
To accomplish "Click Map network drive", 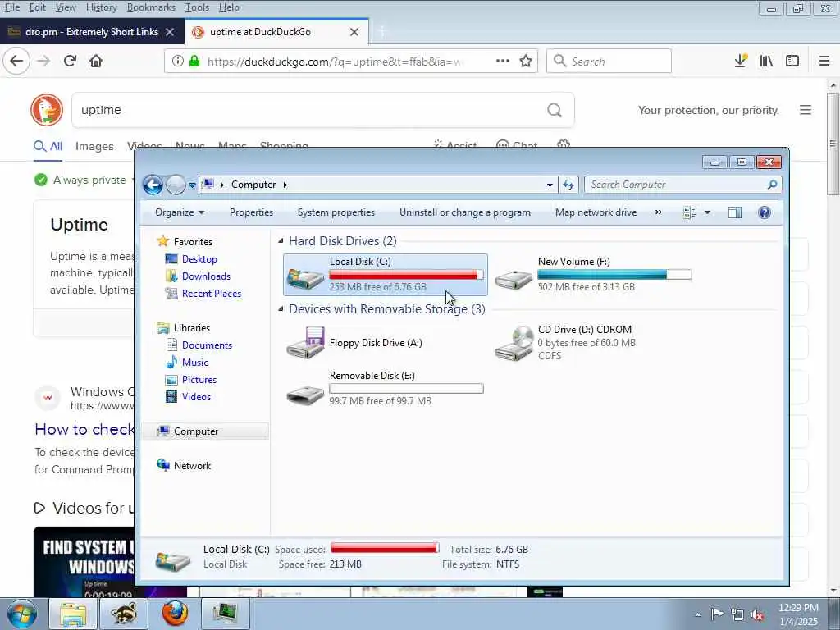I will pos(596,212).
